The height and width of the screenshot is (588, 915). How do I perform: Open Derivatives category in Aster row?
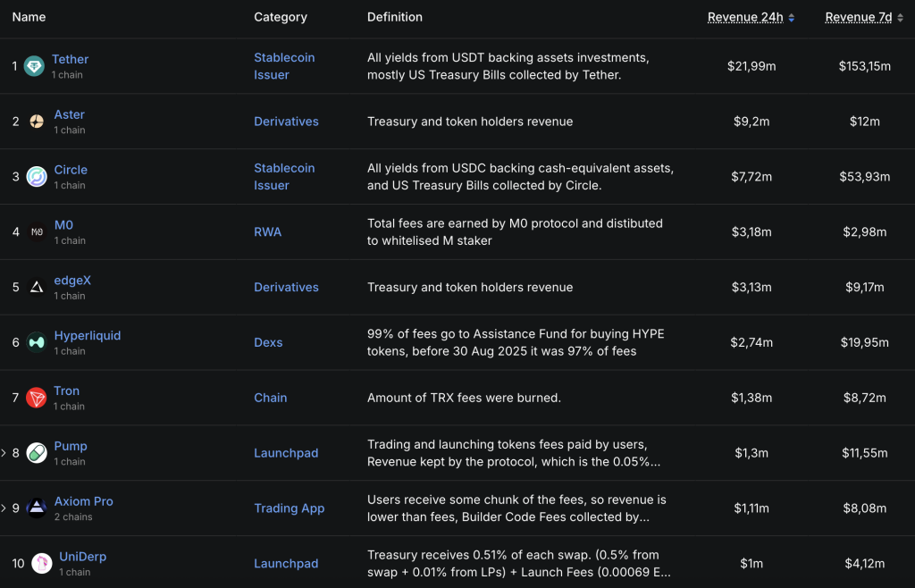286,122
